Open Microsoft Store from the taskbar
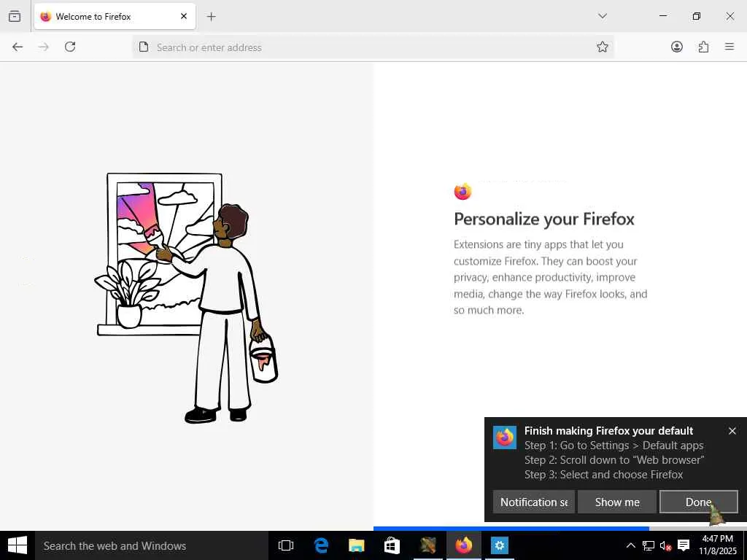Viewport: 747px width, 560px height. pos(392,545)
